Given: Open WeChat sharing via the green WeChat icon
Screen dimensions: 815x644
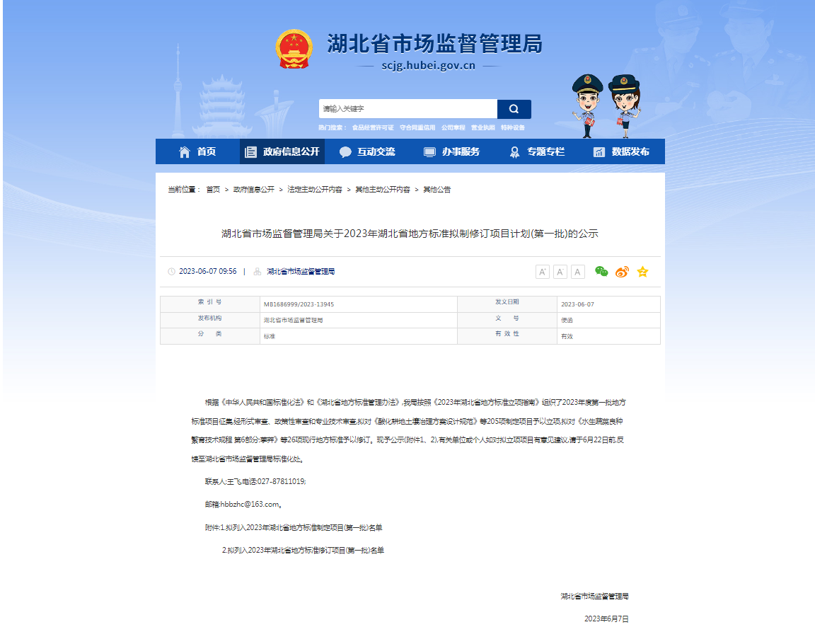Looking at the screenshot, I should coord(601,271).
